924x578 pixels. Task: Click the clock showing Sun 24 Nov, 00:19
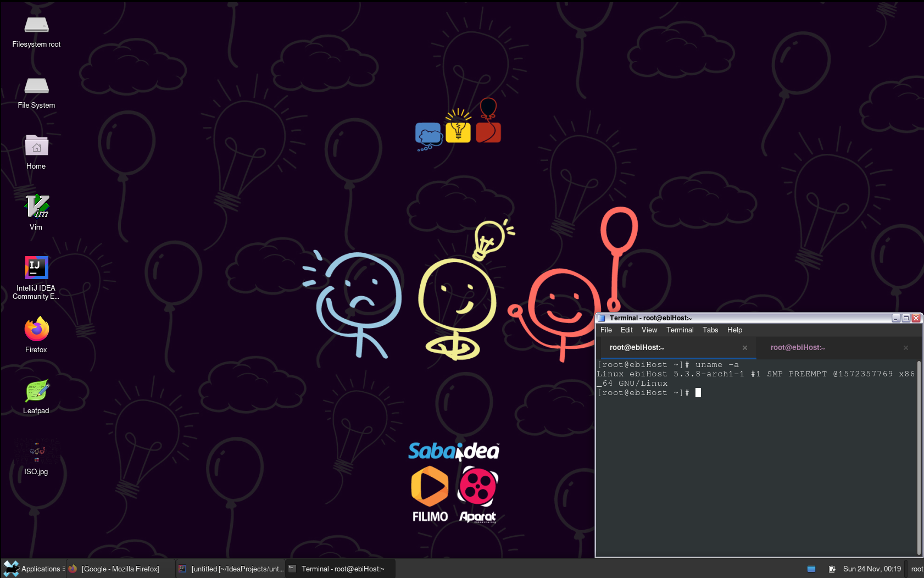pos(872,569)
